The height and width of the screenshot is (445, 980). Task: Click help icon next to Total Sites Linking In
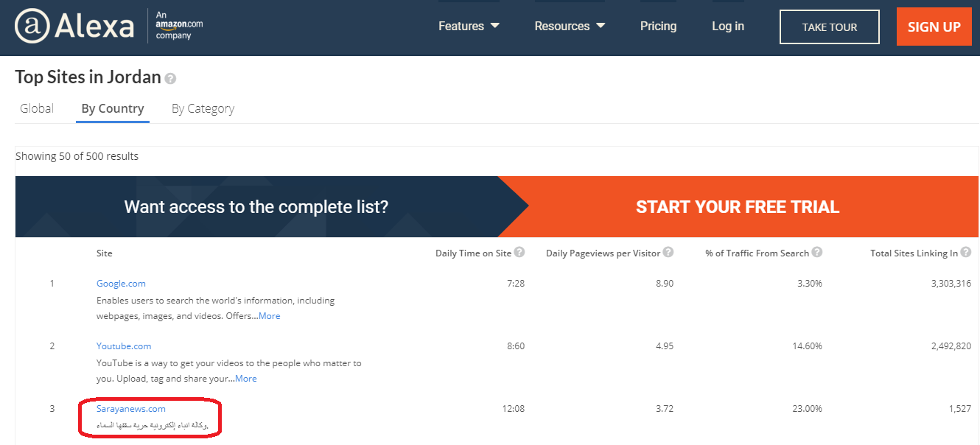click(x=966, y=252)
